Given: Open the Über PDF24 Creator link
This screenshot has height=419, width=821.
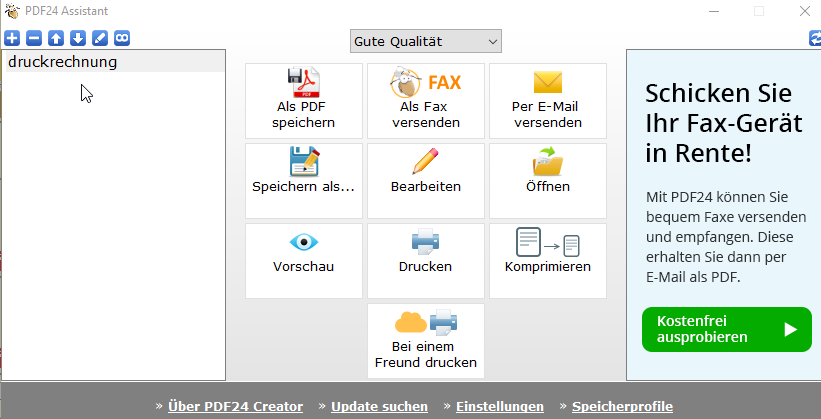Looking at the screenshot, I should click(x=235, y=406).
